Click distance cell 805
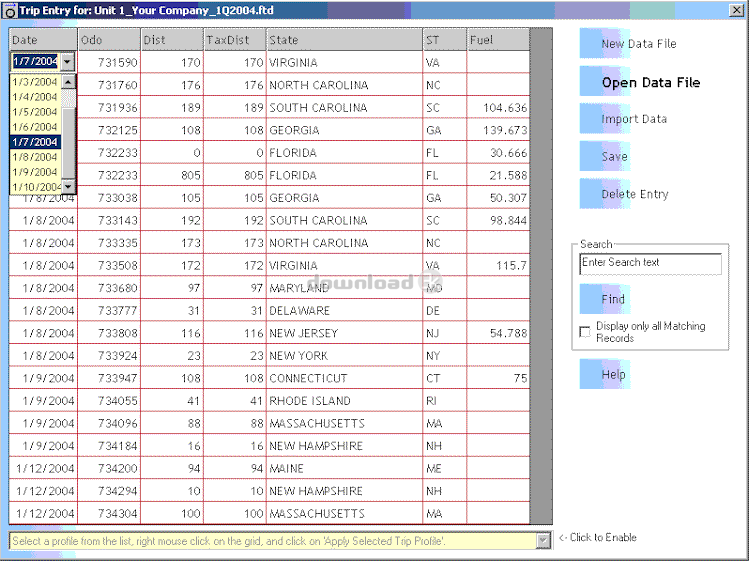This screenshot has width=750, height=562. [172, 175]
